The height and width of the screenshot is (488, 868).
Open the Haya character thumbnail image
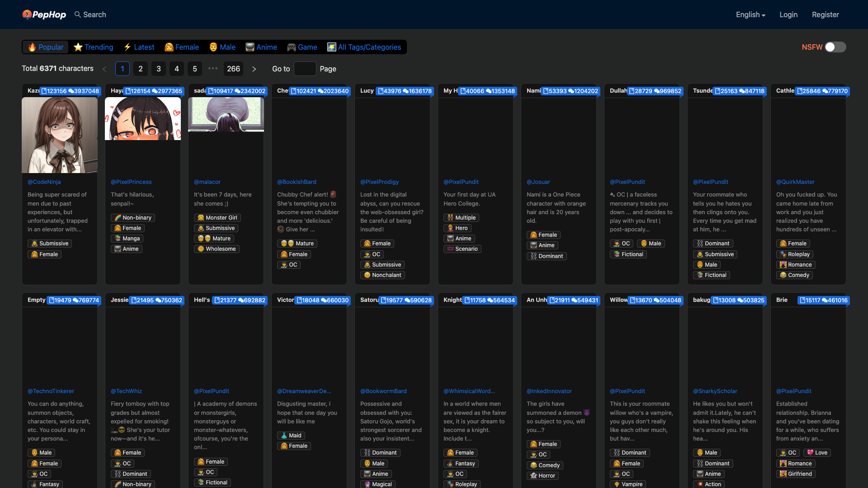click(143, 118)
